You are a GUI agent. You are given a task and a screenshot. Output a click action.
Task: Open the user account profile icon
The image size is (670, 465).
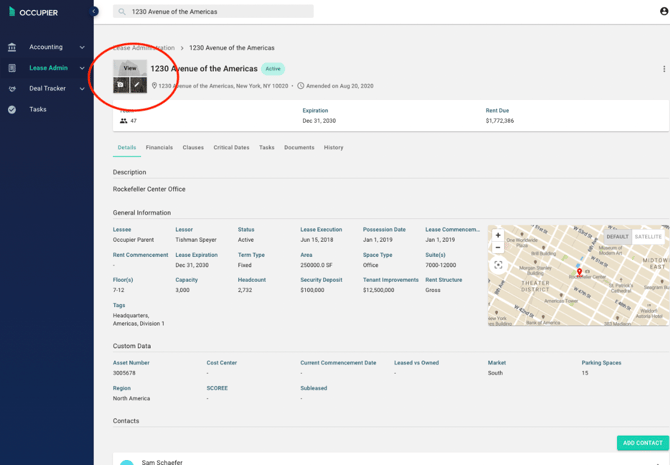(x=663, y=12)
